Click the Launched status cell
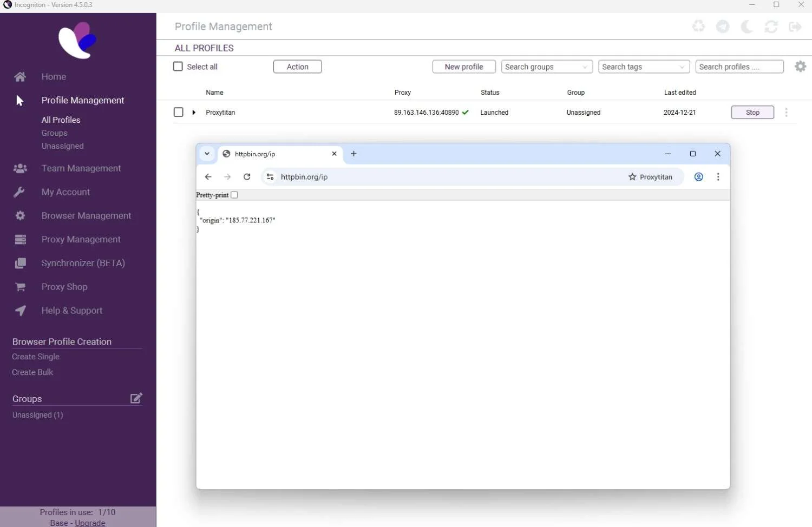 tap(494, 113)
